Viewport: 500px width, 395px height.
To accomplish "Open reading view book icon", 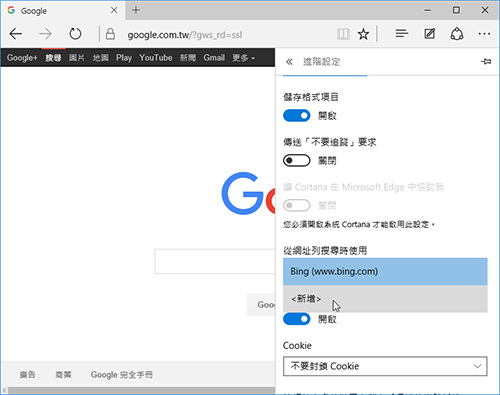I will (343, 34).
